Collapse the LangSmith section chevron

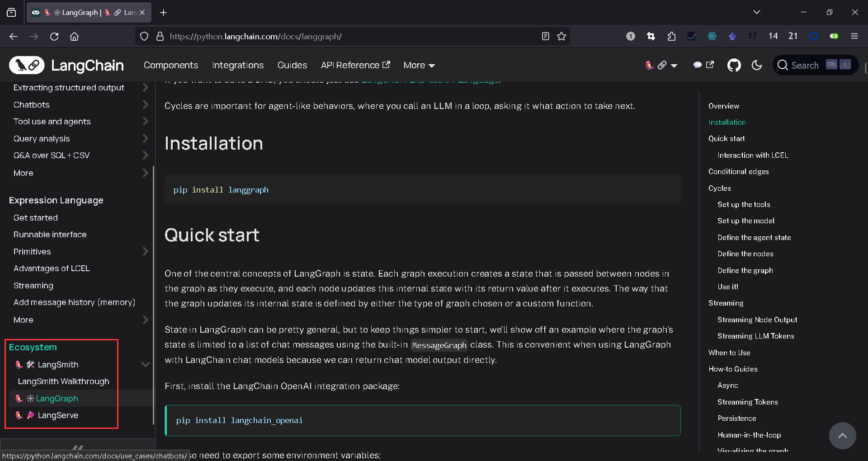[x=145, y=365]
